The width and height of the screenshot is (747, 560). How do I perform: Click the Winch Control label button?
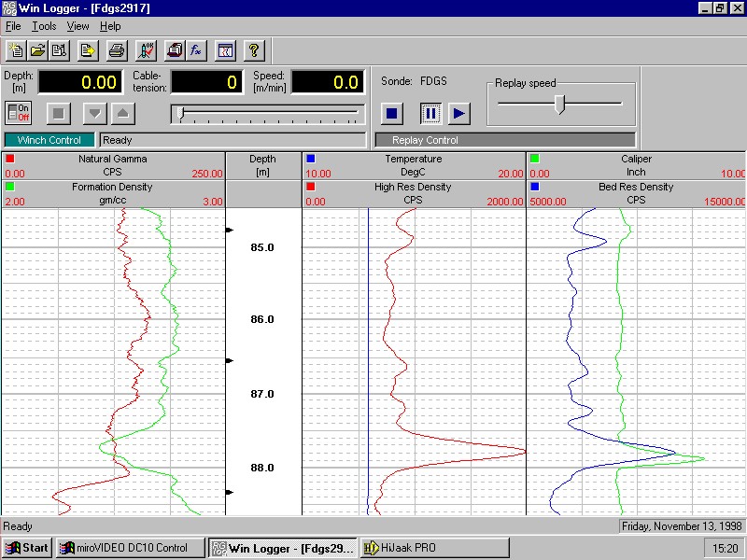coord(49,140)
